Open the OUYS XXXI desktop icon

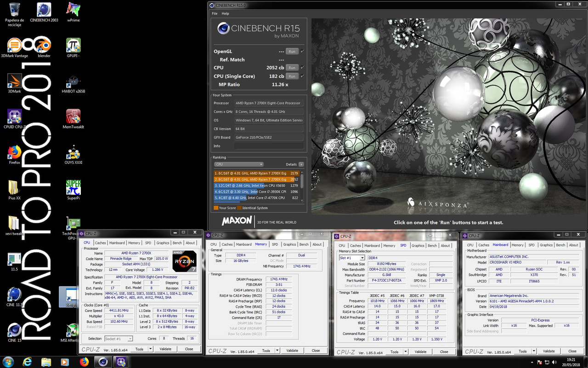73,155
